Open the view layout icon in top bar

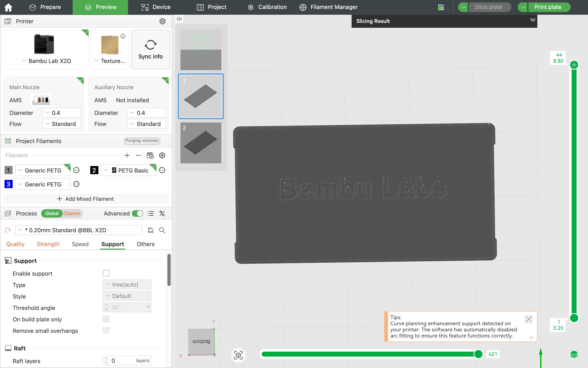pyautogui.click(x=441, y=7)
